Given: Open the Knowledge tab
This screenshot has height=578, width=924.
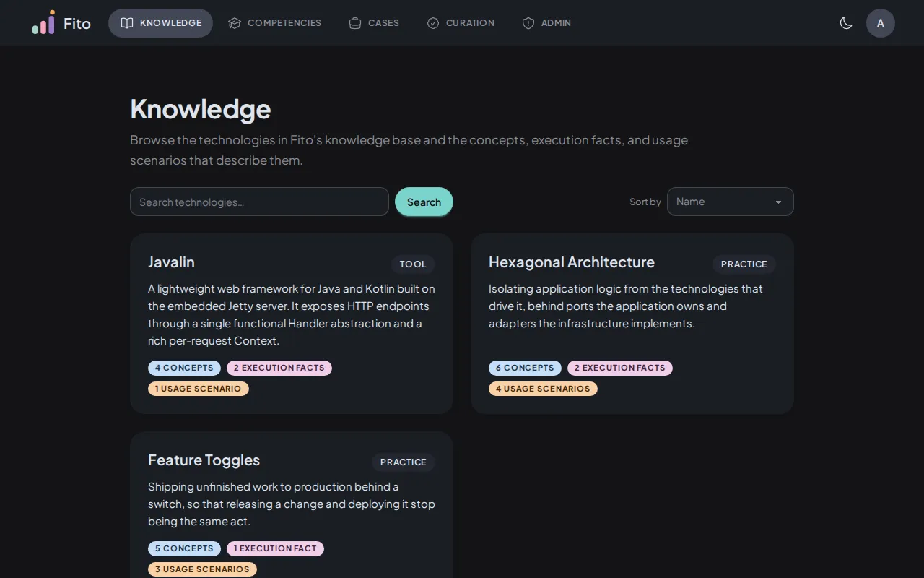Looking at the screenshot, I should coord(160,23).
